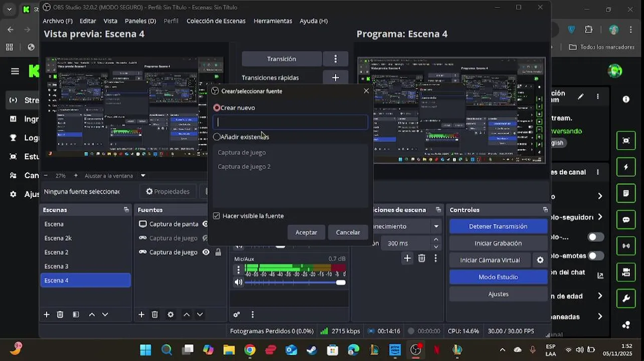The width and height of the screenshot is (644, 361).
Task: Open Google Chrome from the taskbar
Action: click(x=250, y=349)
